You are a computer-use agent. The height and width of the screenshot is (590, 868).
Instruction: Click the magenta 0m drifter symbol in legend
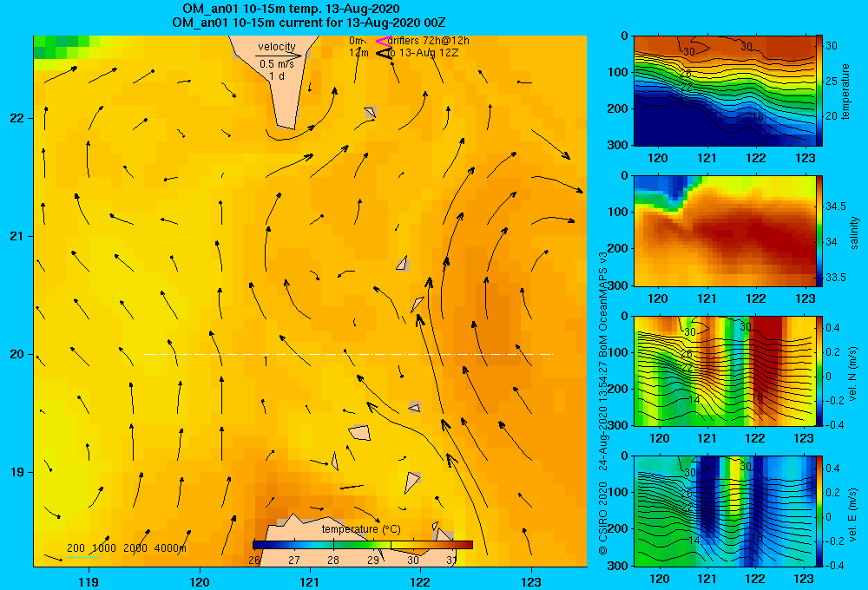[x=383, y=41]
